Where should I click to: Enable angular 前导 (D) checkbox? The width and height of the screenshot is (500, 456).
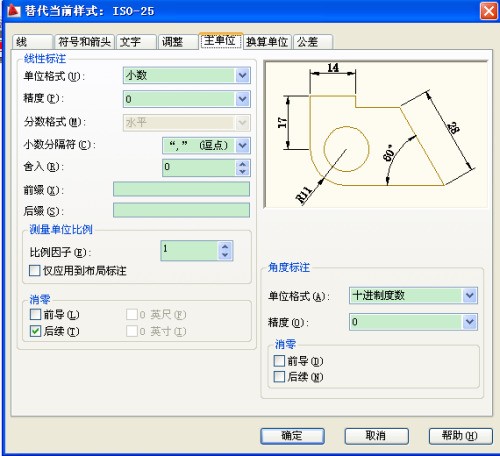click(x=279, y=361)
